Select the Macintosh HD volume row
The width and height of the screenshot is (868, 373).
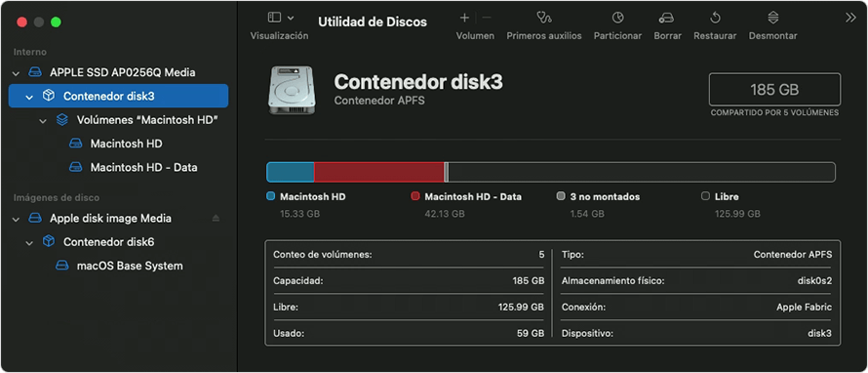coord(126,144)
